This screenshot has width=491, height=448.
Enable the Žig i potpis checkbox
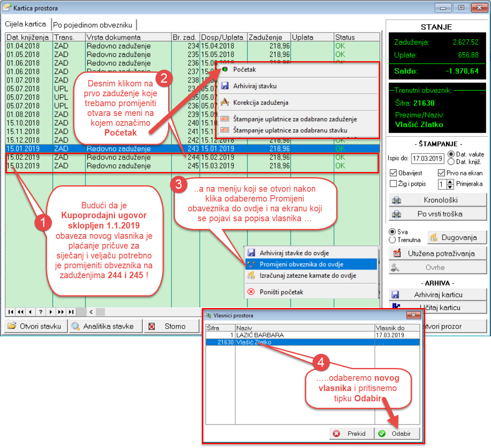click(393, 184)
